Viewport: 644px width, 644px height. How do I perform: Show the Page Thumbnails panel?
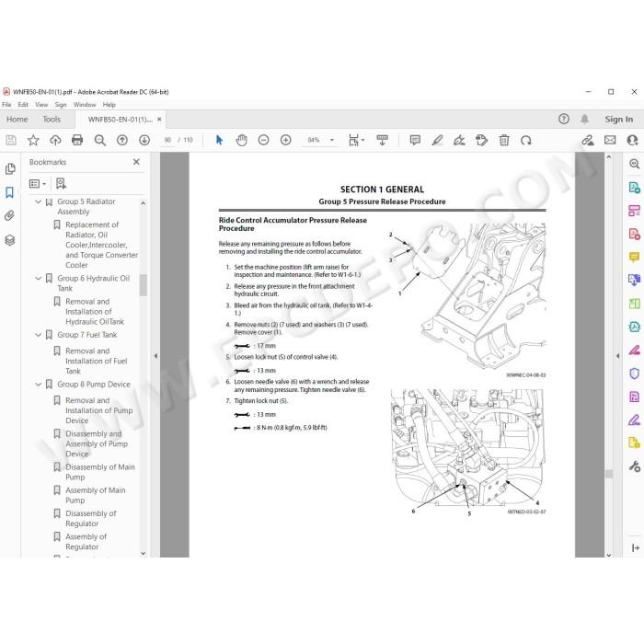click(10, 168)
